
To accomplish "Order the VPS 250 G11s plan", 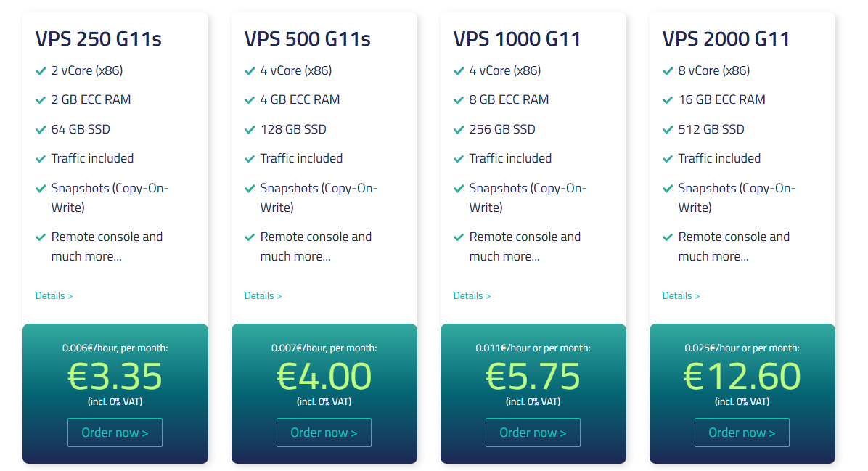I will pos(115,433).
